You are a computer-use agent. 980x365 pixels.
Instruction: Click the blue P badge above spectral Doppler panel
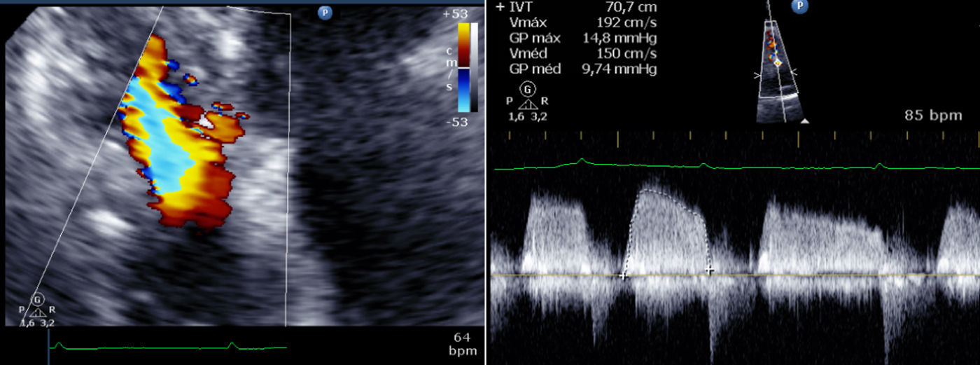pos(800,7)
